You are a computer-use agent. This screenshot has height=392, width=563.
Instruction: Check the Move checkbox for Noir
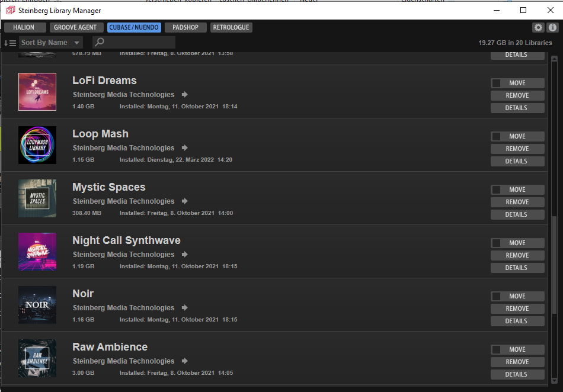point(496,296)
